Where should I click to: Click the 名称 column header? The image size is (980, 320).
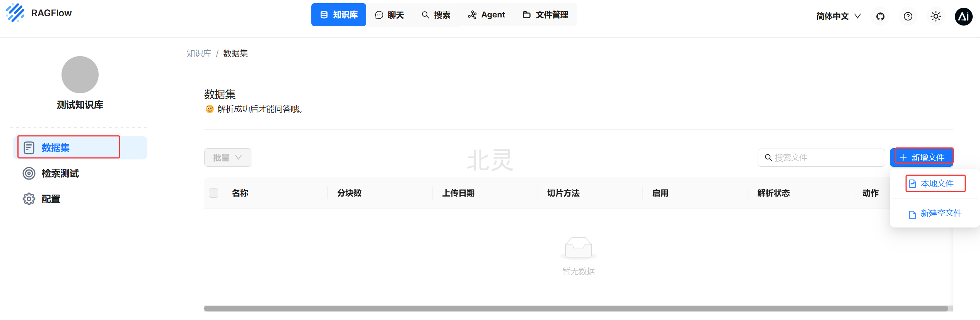pos(240,193)
